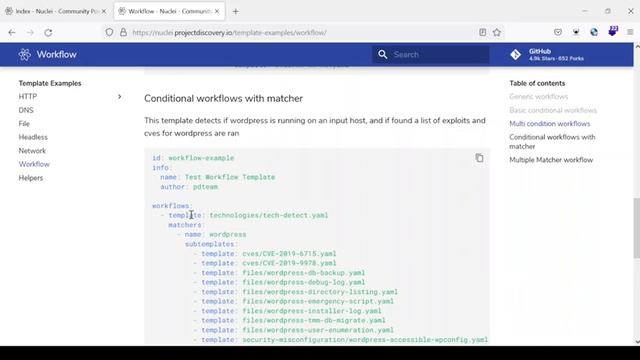Screen dimensions: 640x360
Task: Click the browser forward arrow
Action: [x=30, y=33]
